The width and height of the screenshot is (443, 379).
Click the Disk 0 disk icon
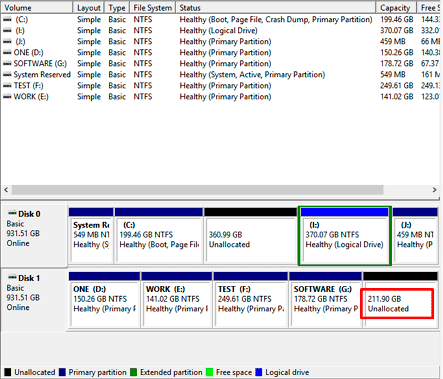[12, 213]
